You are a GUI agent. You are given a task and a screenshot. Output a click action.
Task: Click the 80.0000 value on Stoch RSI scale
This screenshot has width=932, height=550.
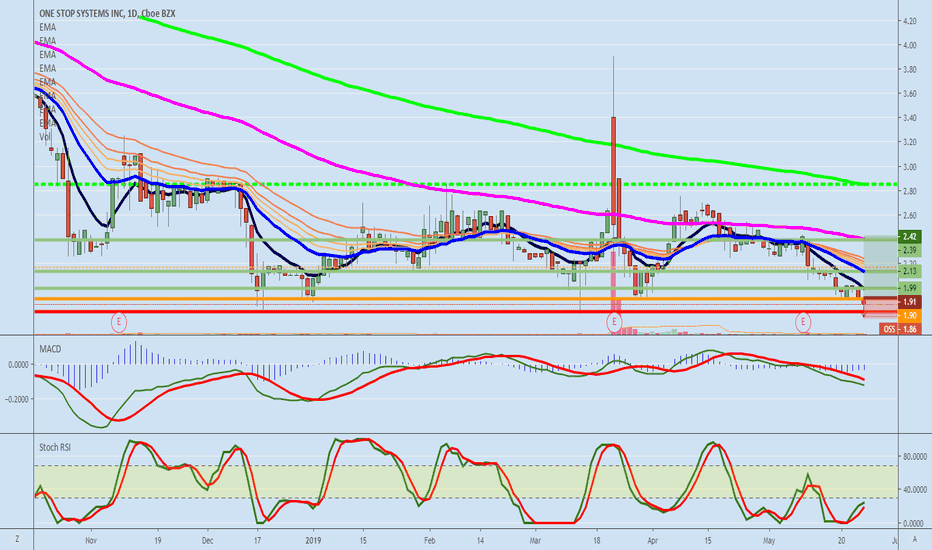(915, 457)
